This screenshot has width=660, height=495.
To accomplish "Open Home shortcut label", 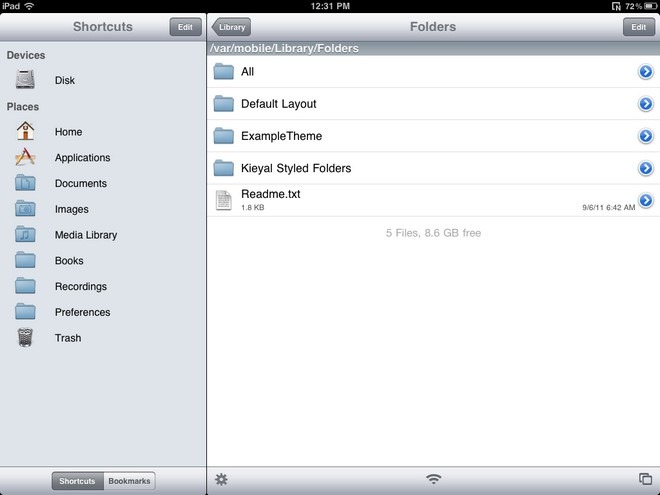I will 68,132.
